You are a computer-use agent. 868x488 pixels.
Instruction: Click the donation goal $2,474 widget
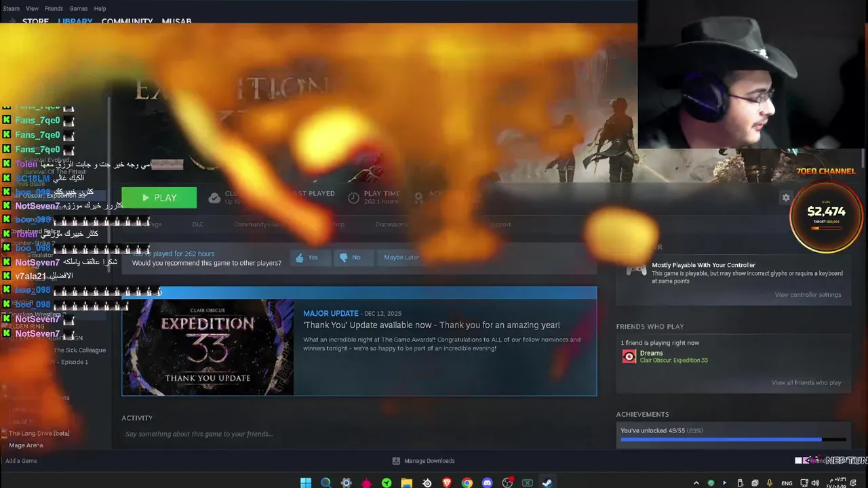(826, 216)
